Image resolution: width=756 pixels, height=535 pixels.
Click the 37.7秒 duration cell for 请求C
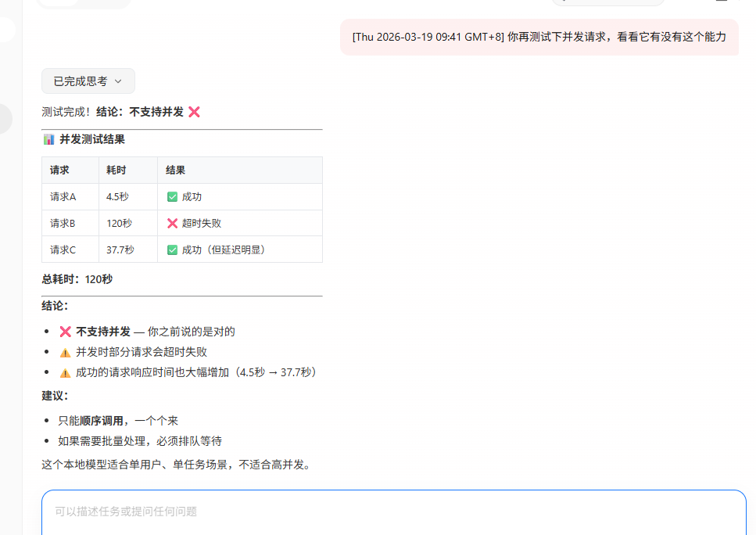click(120, 250)
